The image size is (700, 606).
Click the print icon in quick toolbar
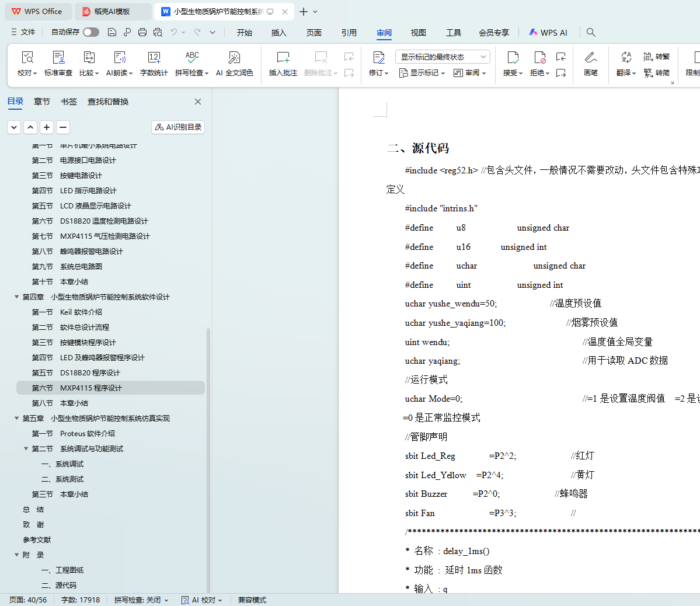pyautogui.click(x=142, y=33)
